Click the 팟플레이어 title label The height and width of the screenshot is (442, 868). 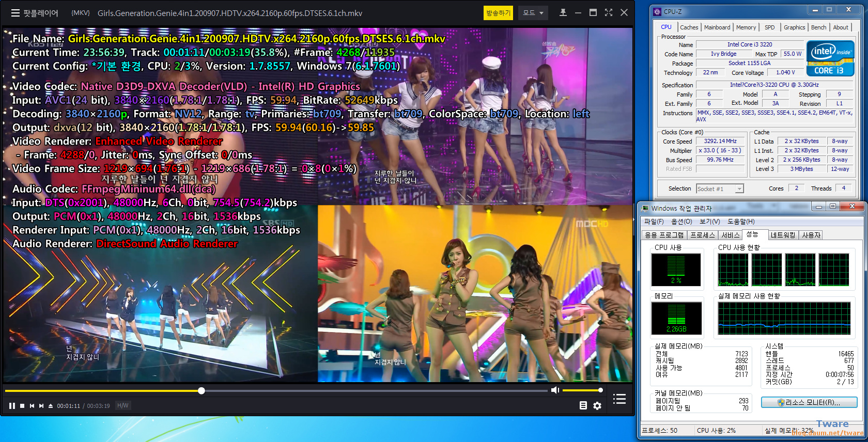pos(41,13)
